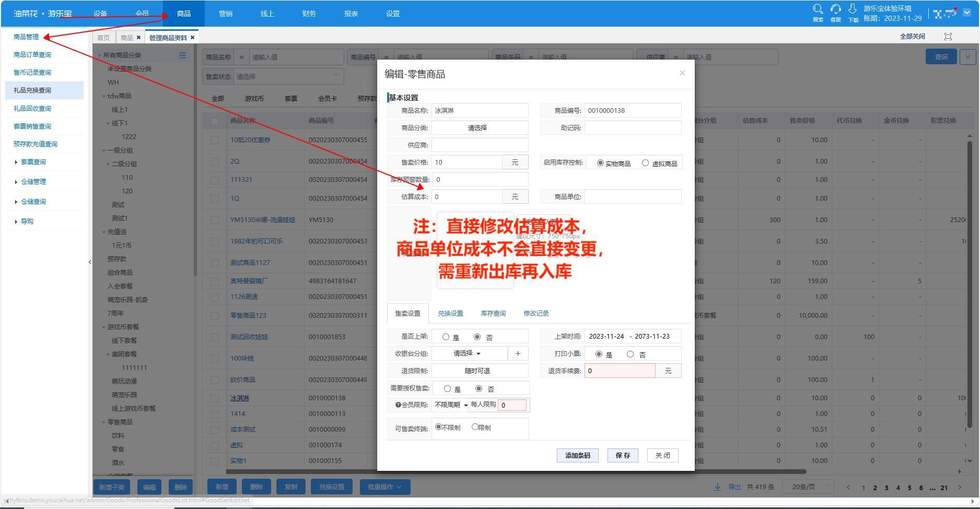
Task: Click the 下载 download icon in header
Action: pos(853,9)
